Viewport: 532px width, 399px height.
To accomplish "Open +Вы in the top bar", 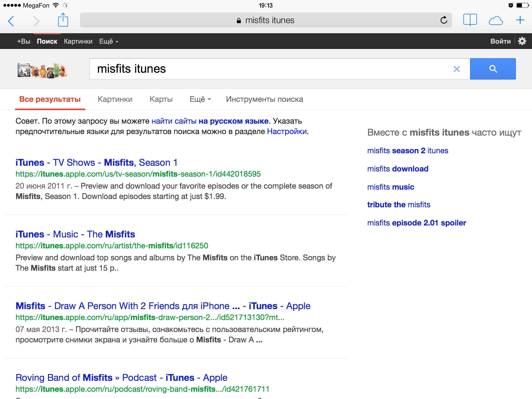I will click(24, 41).
